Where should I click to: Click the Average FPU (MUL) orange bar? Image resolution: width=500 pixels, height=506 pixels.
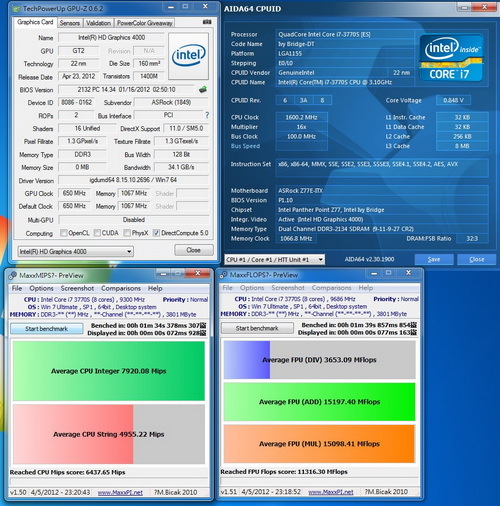319,444
